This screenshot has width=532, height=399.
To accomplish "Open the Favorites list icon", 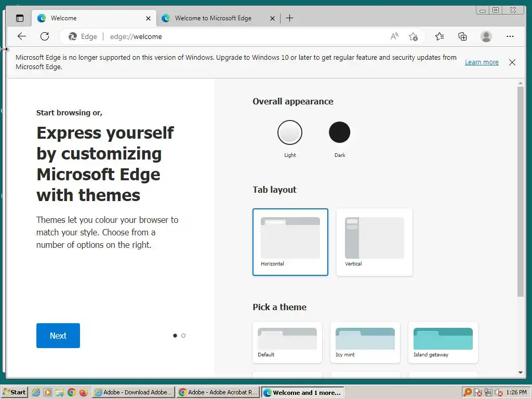I will [440, 36].
